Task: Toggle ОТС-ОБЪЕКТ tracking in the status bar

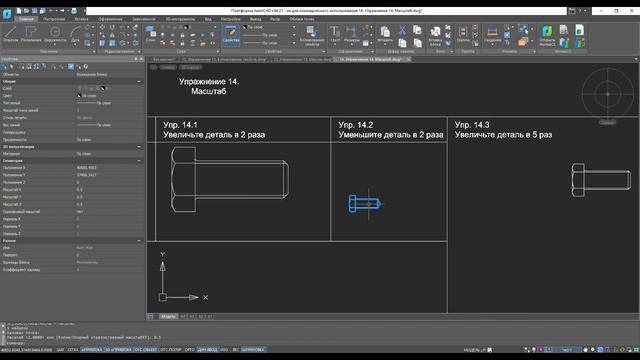Action: (145, 350)
